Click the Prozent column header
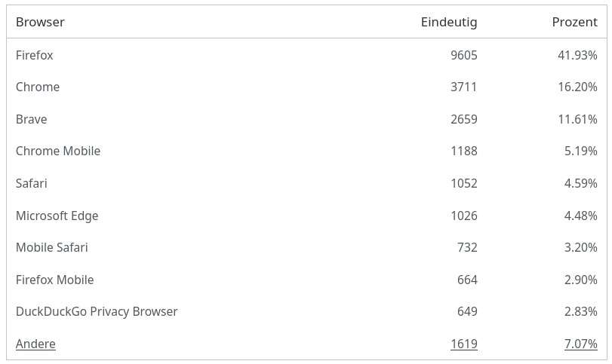This screenshot has width=612, height=364. [574, 22]
